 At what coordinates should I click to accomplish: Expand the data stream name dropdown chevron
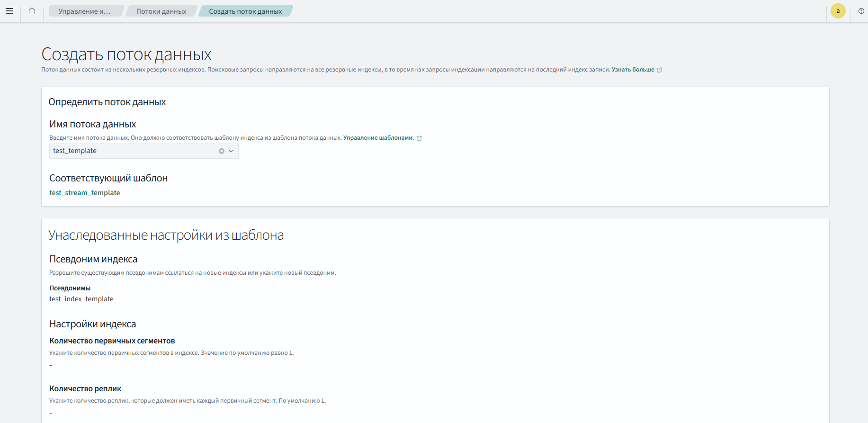point(231,151)
